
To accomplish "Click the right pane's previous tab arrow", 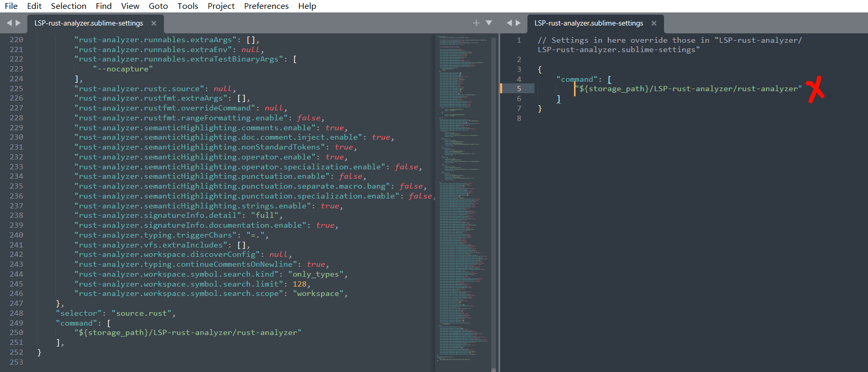I will [x=509, y=23].
